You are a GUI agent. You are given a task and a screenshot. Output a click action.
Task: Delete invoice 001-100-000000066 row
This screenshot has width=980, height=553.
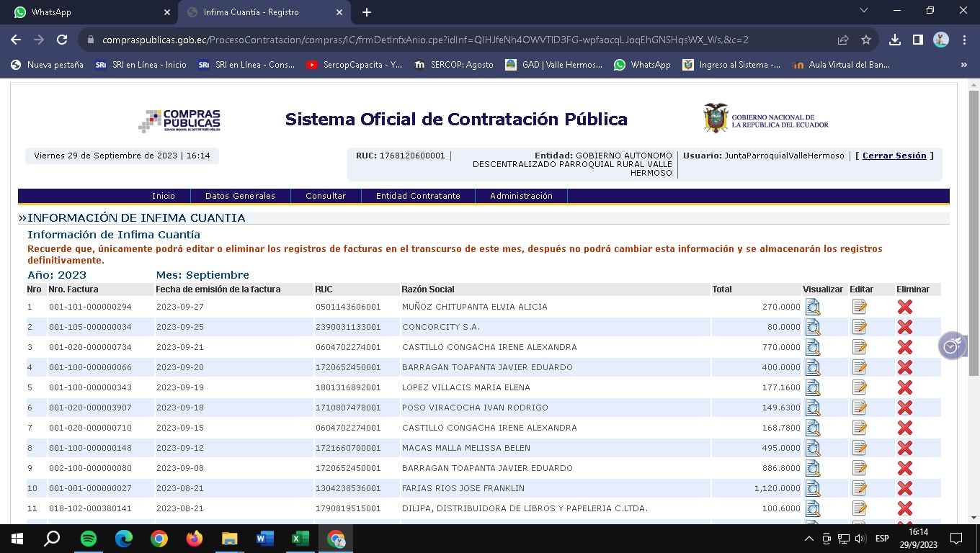pyautogui.click(x=904, y=367)
